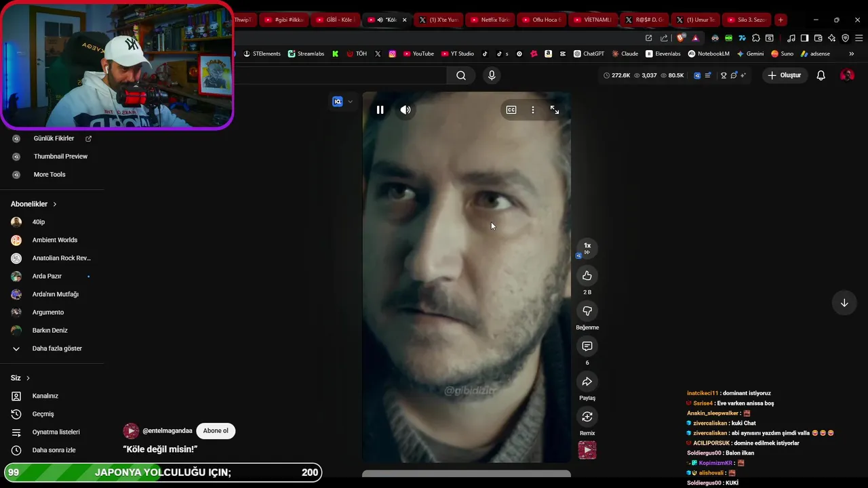This screenshot has width=868, height=488.
Task: Change the 1x playback speed
Action: [x=587, y=248]
